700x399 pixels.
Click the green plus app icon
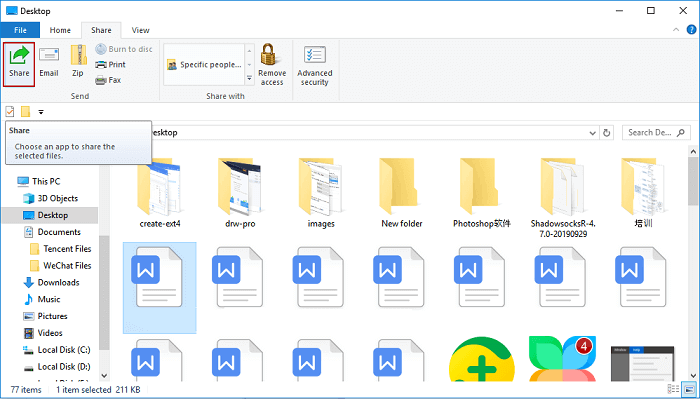tap(482, 359)
